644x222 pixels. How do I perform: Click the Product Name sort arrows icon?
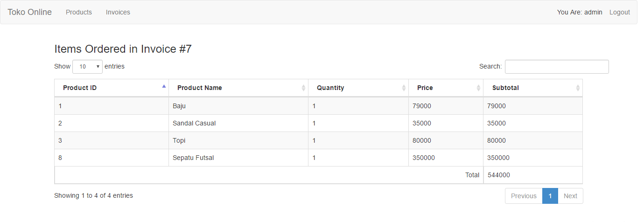(x=303, y=88)
